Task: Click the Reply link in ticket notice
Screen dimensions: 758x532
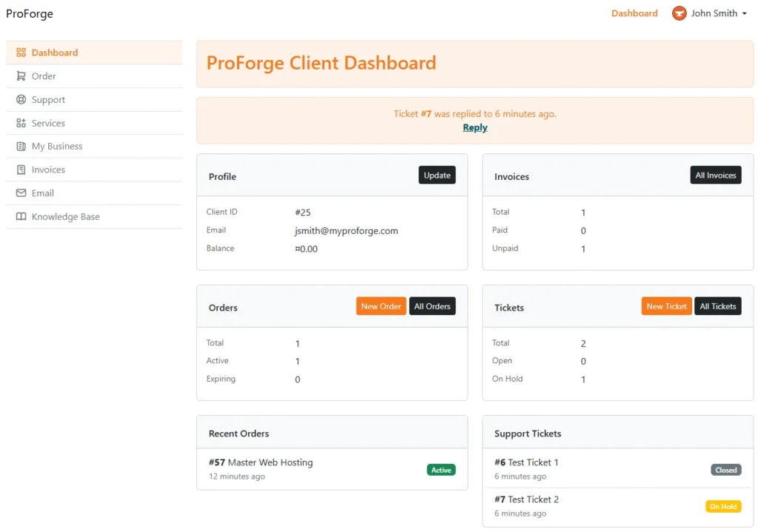Action: (x=474, y=127)
